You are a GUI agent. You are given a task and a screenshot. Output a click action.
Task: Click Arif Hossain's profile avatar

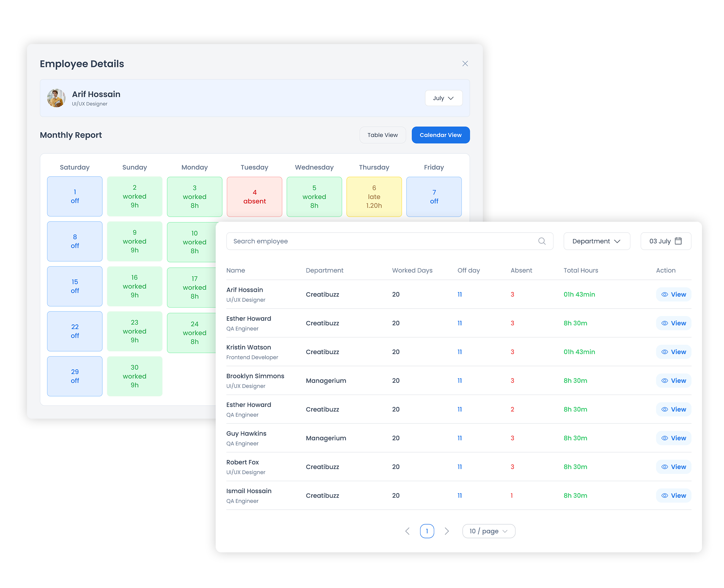[56, 98]
